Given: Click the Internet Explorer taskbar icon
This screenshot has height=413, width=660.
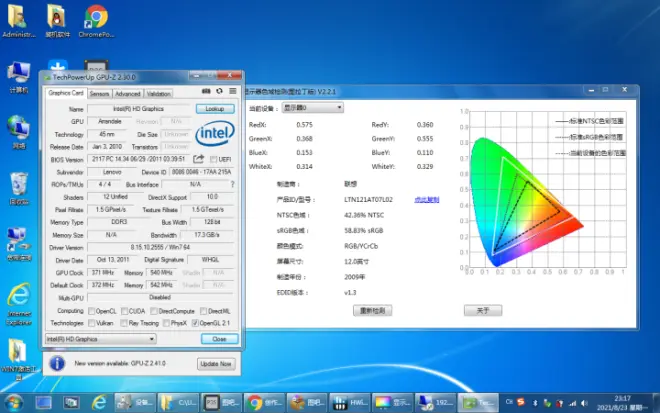Looking at the screenshot, I should click(x=99, y=403).
